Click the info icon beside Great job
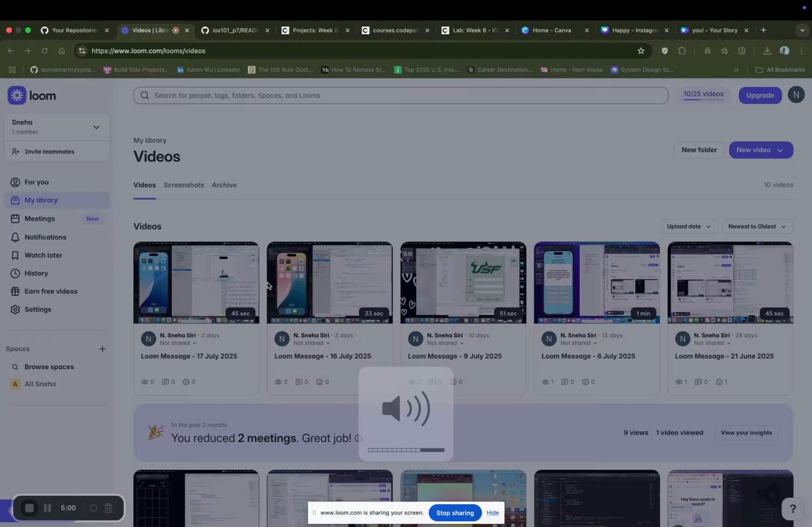Viewport: 812px width, 527px height. coord(358,438)
